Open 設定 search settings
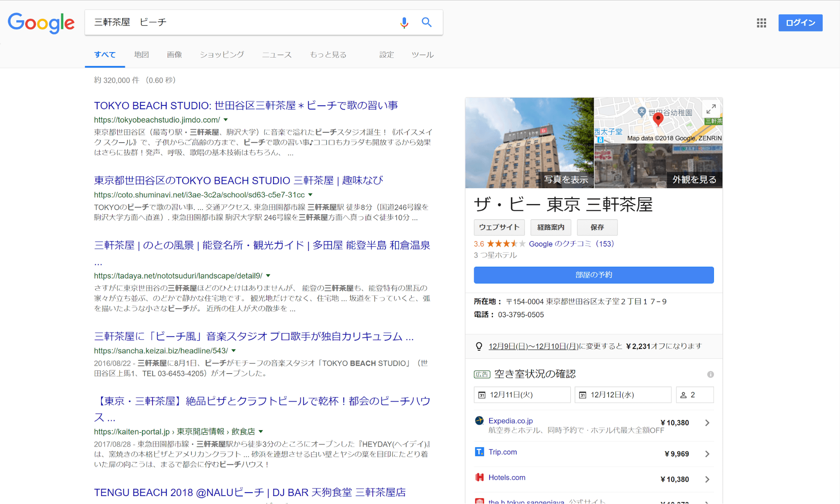Screen dimensions: 840x504 pyautogui.click(x=387, y=55)
